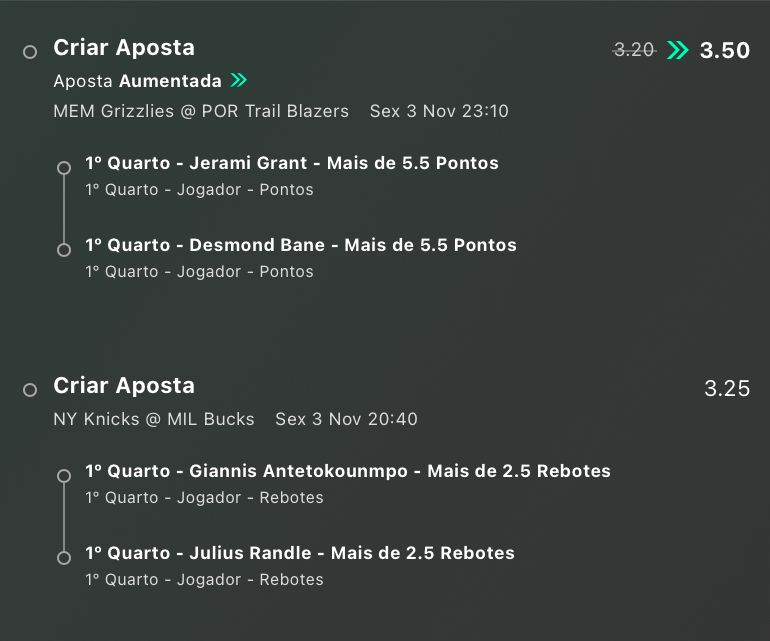
Task: Select Desmond Bane Mais de 5.5 Pontos
Action: pos(301,245)
